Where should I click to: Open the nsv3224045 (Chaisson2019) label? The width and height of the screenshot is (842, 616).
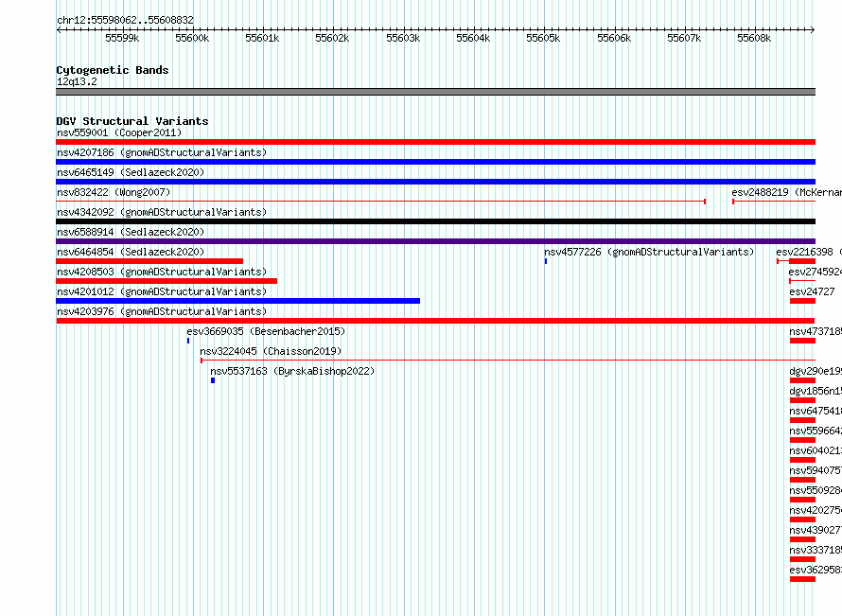271,351
